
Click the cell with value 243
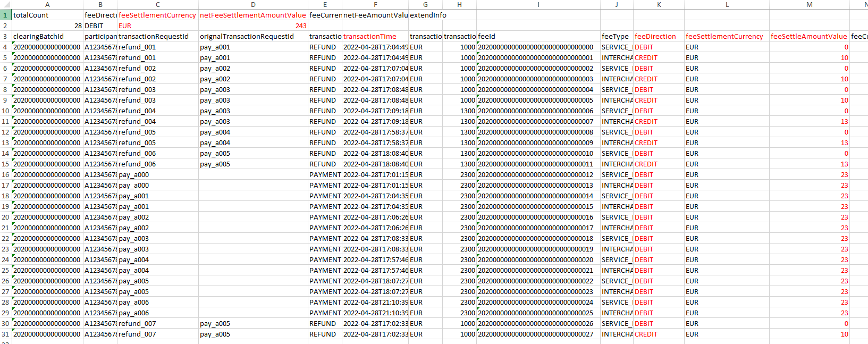(x=253, y=26)
